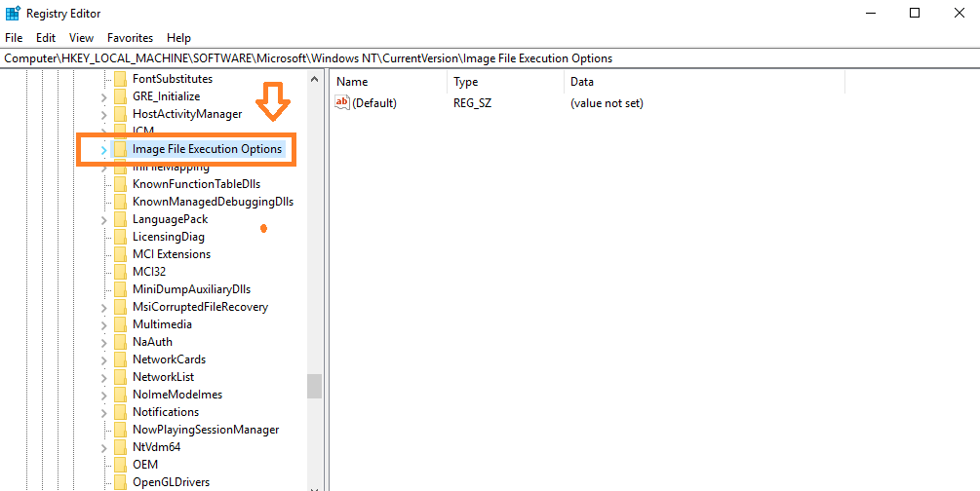Expand the HostActivityManager key
The width and height of the screenshot is (980, 491).
[x=103, y=114]
